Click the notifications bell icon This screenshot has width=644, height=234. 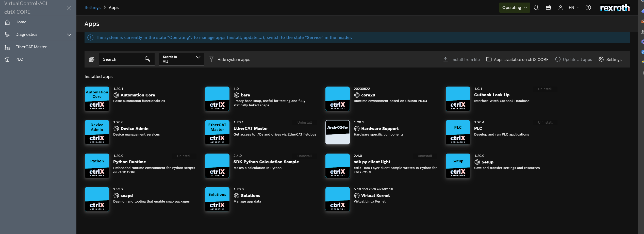click(x=536, y=8)
